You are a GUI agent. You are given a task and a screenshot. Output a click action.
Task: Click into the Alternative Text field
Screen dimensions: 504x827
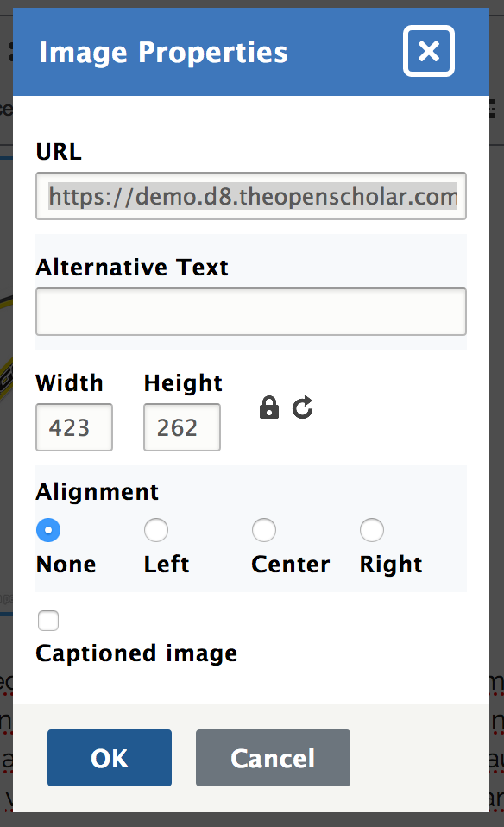tap(251, 311)
